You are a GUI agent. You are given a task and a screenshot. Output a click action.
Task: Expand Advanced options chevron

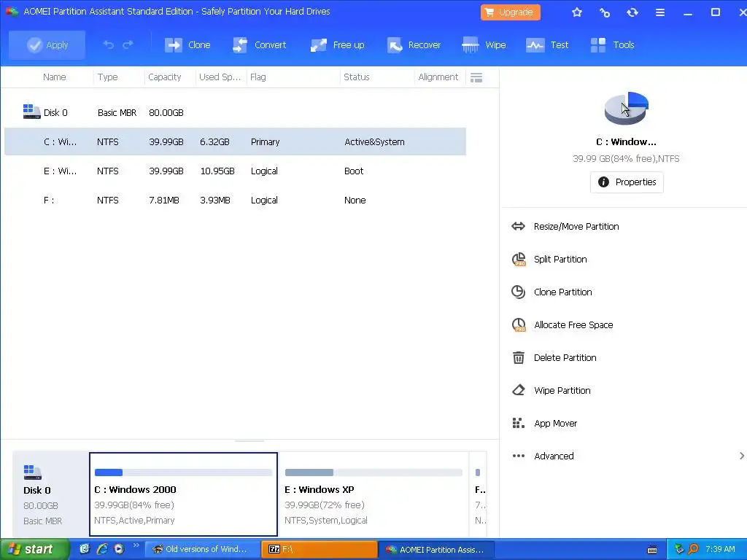click(x=741, y=456)
